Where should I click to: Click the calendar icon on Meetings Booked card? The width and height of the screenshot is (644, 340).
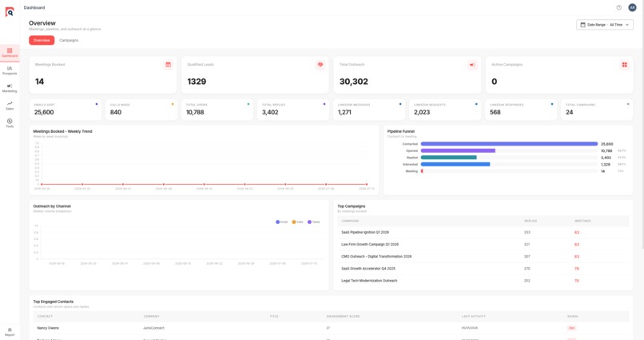[x=168, y=65]
